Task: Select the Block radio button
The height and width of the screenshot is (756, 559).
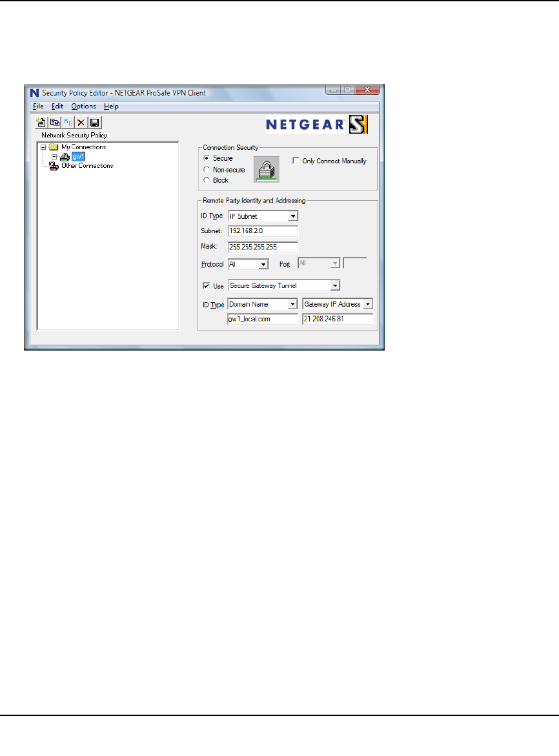Action: pyautogui.click(x=207, y=180)
